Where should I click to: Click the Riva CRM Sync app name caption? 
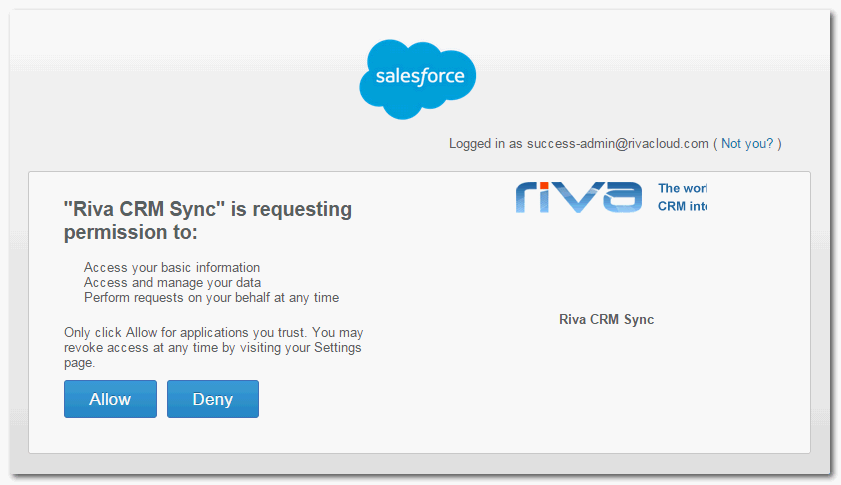[606, 320]
